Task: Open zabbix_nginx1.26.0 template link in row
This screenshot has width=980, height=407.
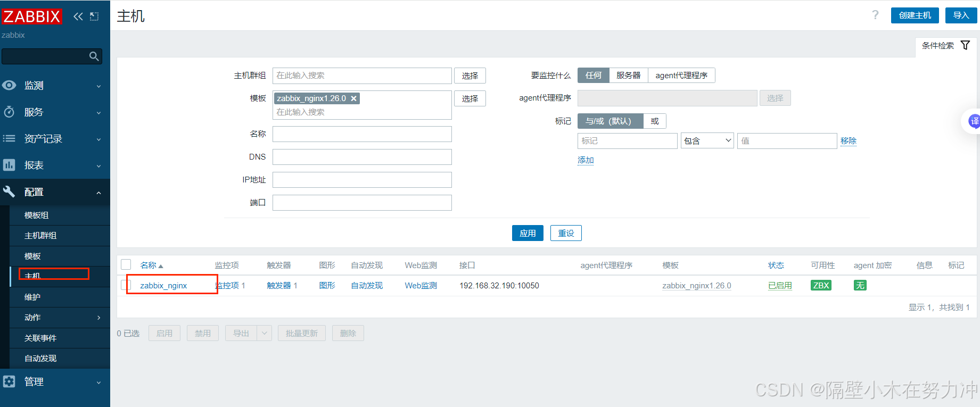Action: coord(697,286)
